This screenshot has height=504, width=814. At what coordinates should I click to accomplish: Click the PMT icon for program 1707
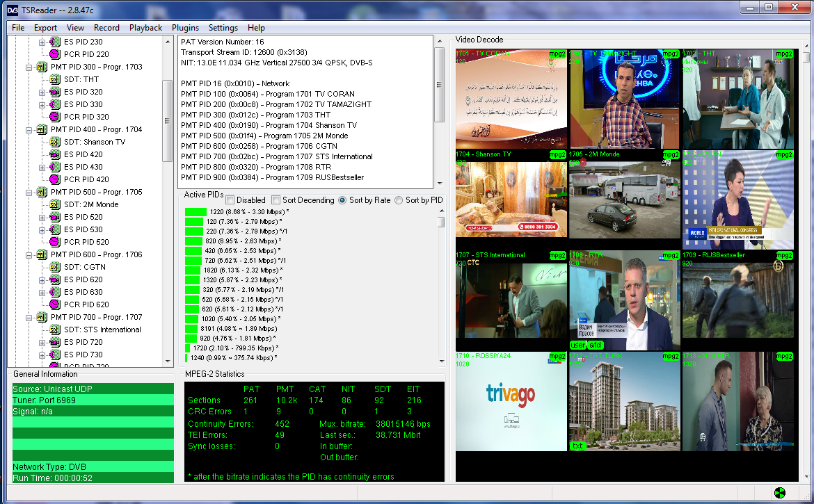tap(41, 317)
